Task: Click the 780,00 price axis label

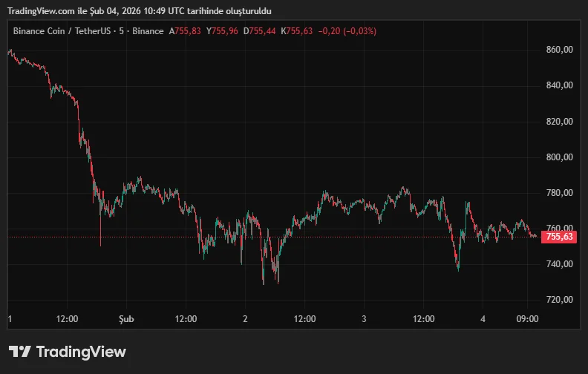Action: (559, 193)
